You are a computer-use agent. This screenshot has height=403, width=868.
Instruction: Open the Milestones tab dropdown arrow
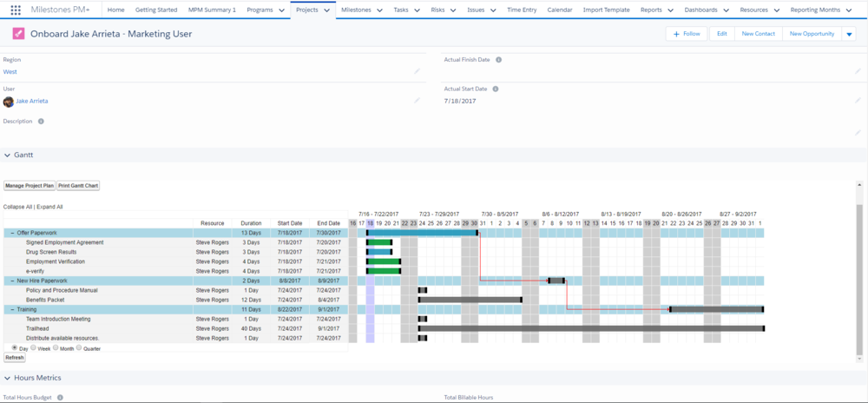[x=380, y=10]
